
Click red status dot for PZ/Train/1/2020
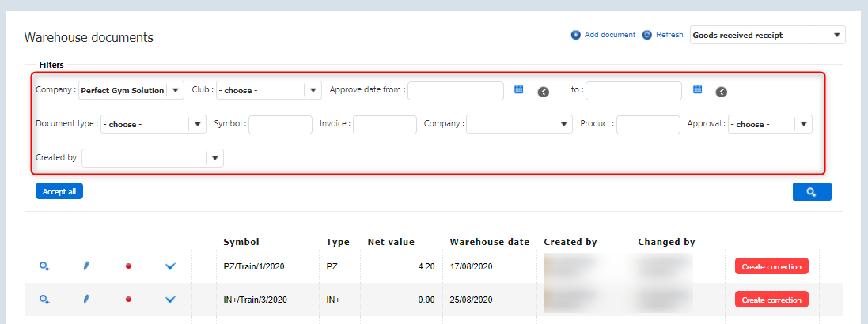pos(128,266)
